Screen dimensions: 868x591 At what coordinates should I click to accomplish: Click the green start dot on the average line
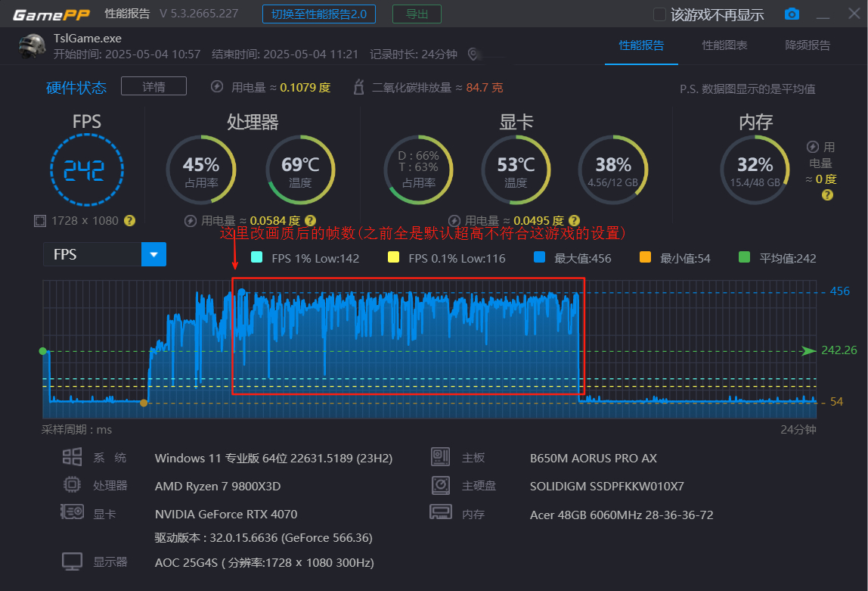(x=42, y=351)
